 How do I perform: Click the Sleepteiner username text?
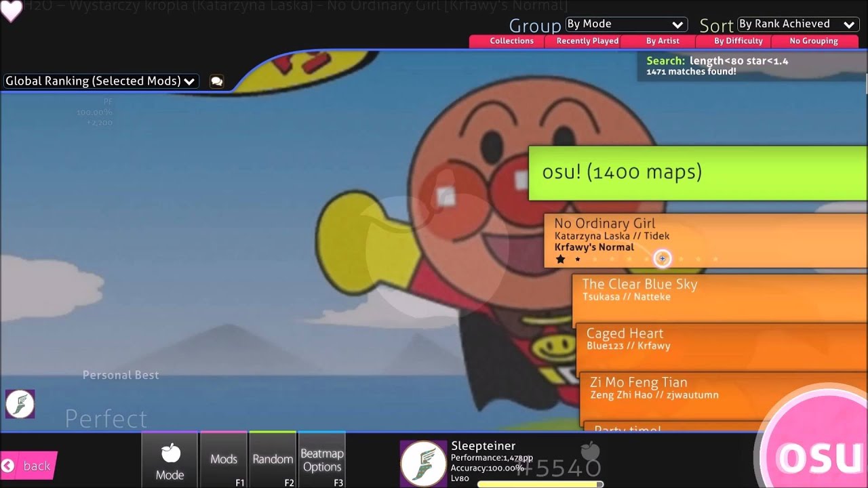(x=483, y=446)
